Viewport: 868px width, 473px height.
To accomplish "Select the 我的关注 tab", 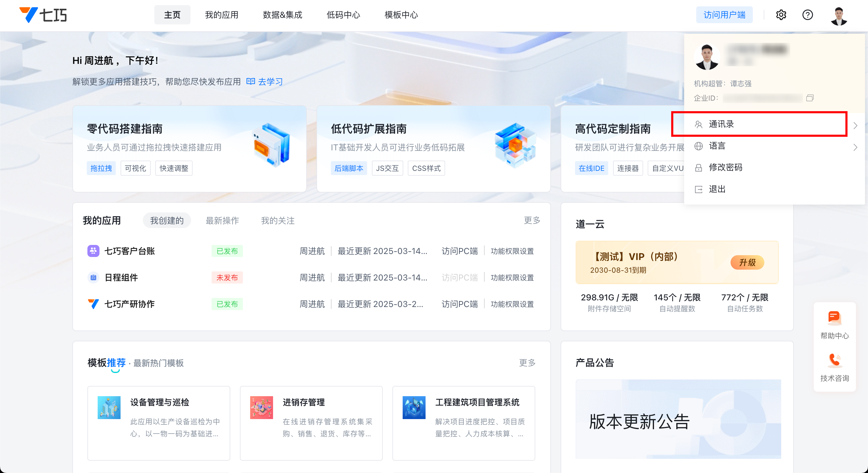I will pyautogui.click(x=278, y=221).
